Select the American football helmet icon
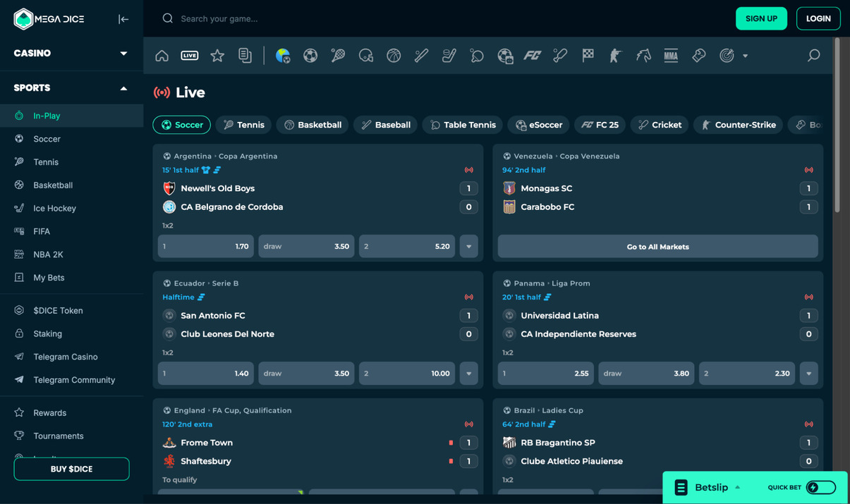The width and height of the screenshot is (850, 504). (x=366, y=56)
